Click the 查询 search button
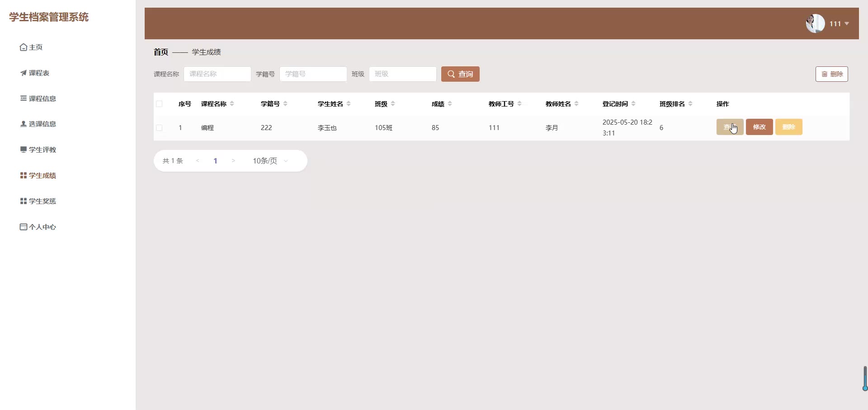Screen dimensions: 868x410 click(460, 74)
